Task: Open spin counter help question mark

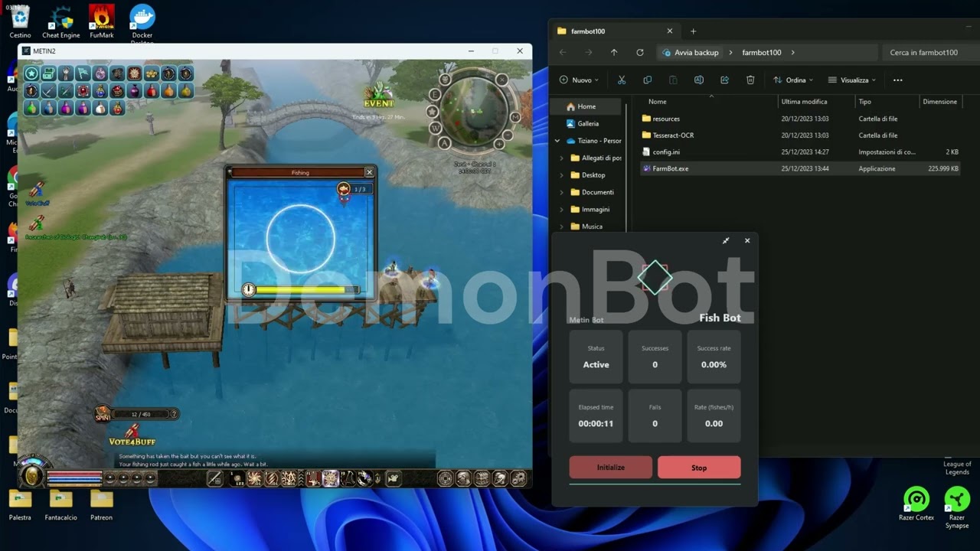Action: pyautogui.click(x=174, y=414)
